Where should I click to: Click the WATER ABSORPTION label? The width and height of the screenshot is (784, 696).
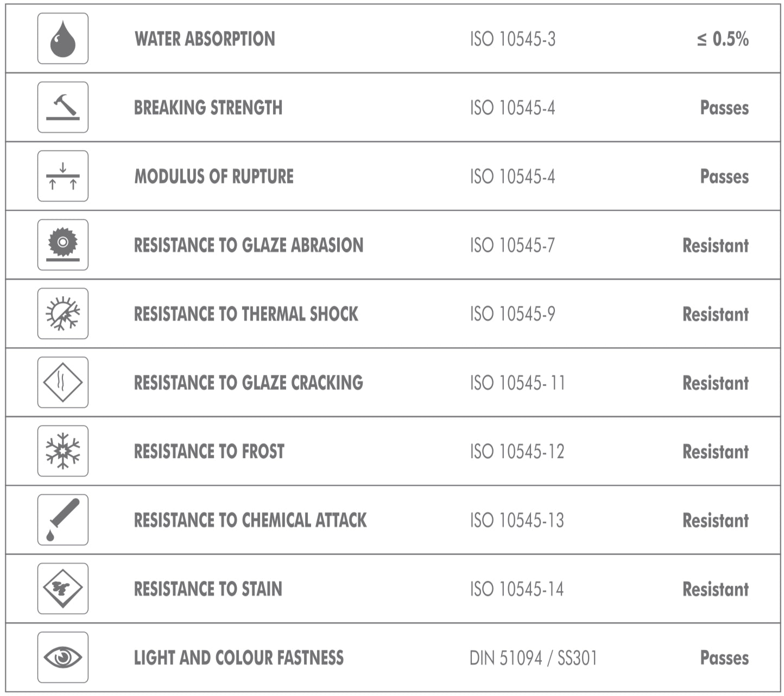(205, 39)
